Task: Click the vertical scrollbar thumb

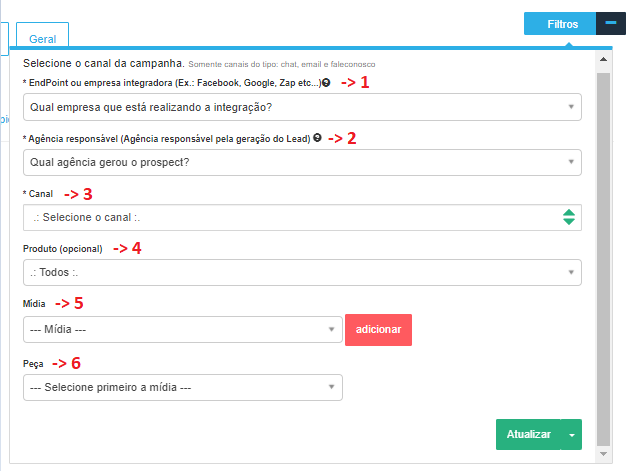Action: (x=603, y=250)
